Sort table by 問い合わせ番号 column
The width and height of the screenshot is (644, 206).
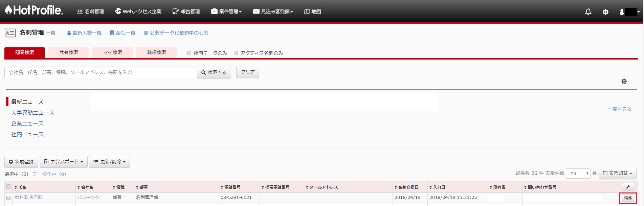tap(540, 187)
